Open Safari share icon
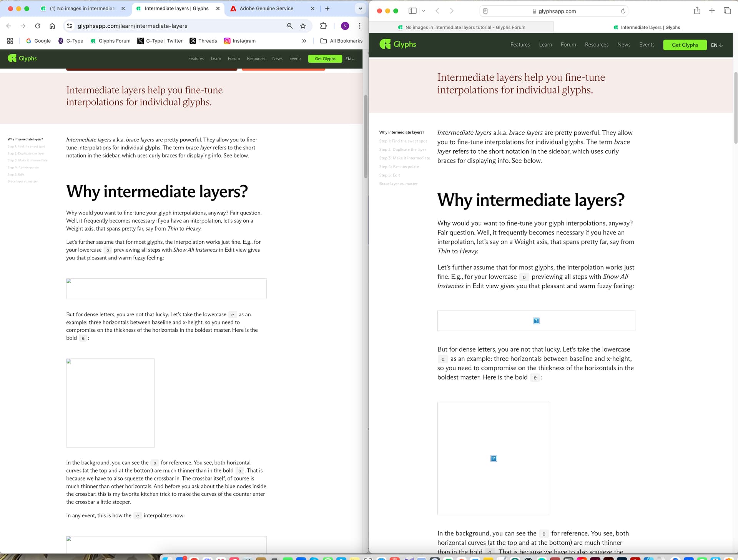738x560 pixels. [697, 11]
